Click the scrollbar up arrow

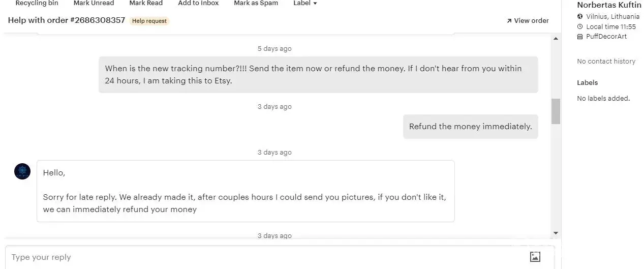click(x=556, y=39)
